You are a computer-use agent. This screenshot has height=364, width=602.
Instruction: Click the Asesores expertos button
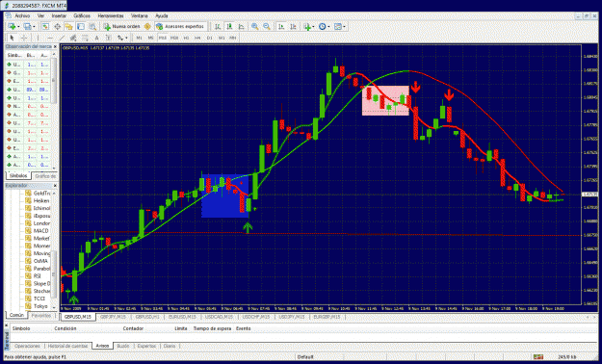click(181, 27)
